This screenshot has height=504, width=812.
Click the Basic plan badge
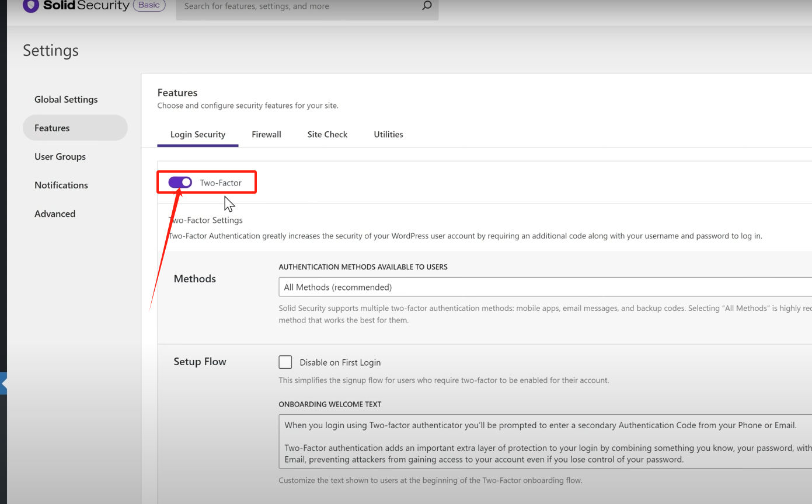pos(149,5)
